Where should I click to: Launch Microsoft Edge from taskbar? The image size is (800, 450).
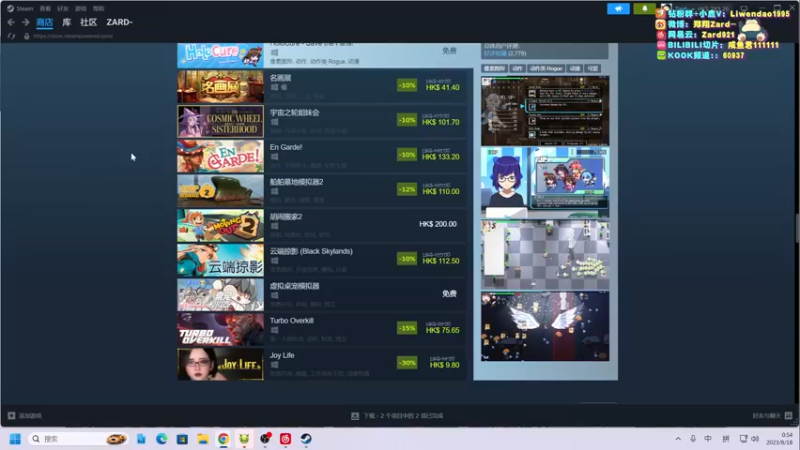tap(161, 439)
